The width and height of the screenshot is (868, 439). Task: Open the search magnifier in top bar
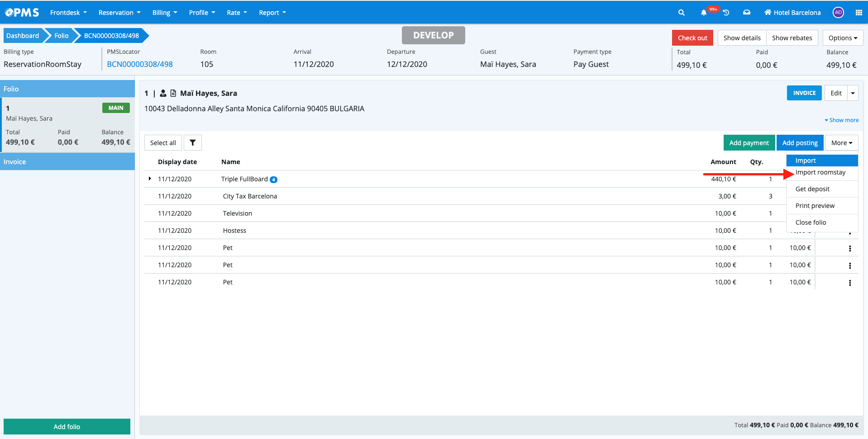681,13
